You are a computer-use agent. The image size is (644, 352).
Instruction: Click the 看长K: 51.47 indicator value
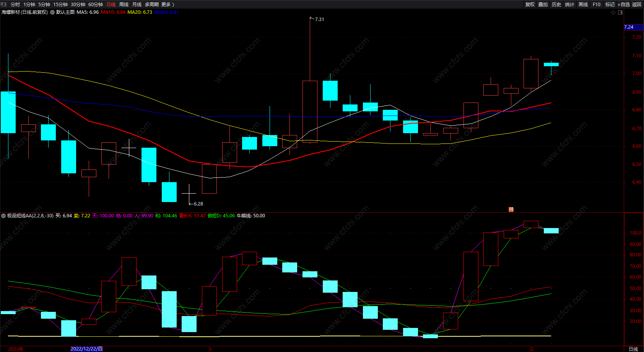click(192, 216)
